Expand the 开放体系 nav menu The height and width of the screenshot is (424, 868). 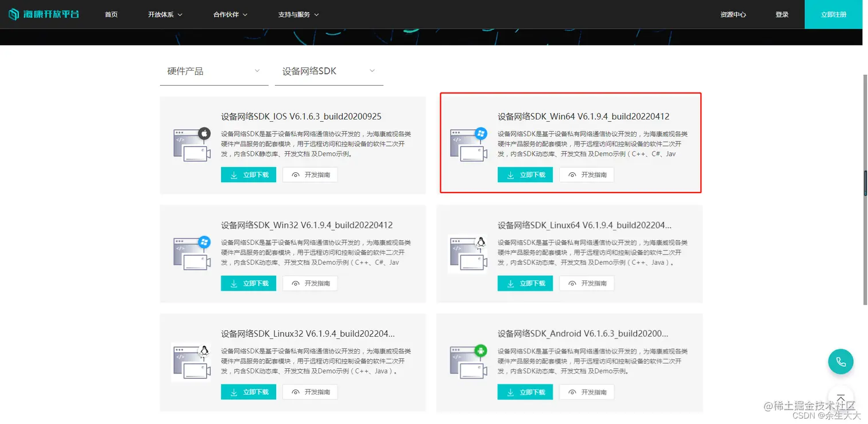pyautogui.click(x=165, y=14)
